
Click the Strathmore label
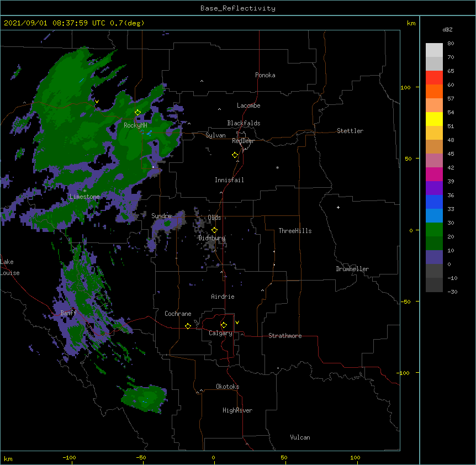285,336
